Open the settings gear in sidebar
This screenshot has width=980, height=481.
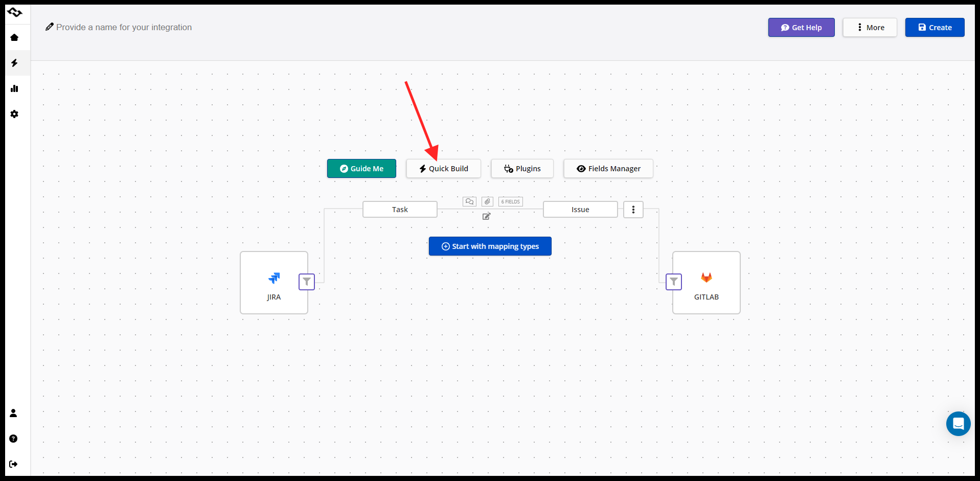coord(14,114)
